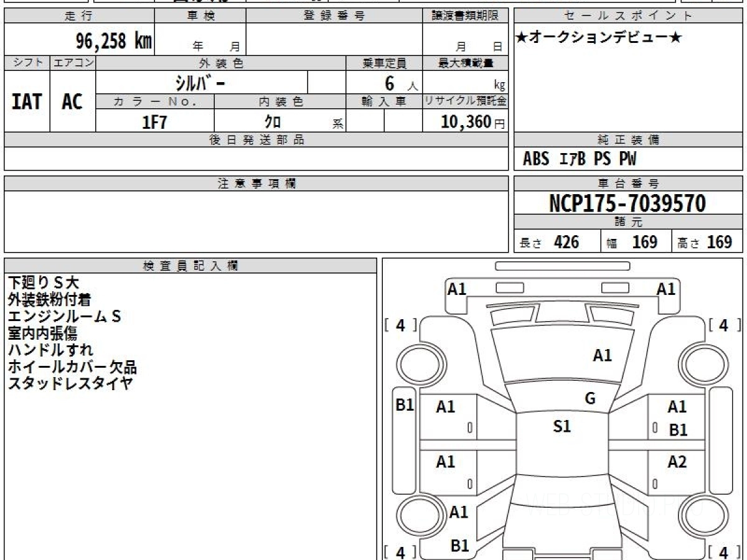The image size is (747, 560).
Task: Select the interior color value クロ
Action: 273,122
